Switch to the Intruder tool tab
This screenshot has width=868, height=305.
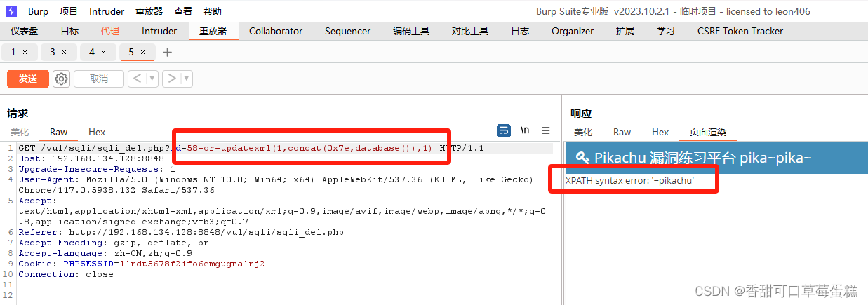pos(159,31)
